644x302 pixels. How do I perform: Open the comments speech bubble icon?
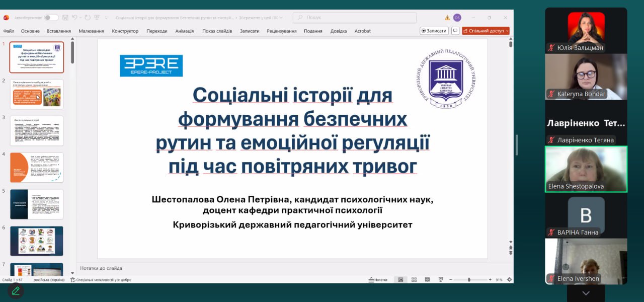(x=455, y=31)
